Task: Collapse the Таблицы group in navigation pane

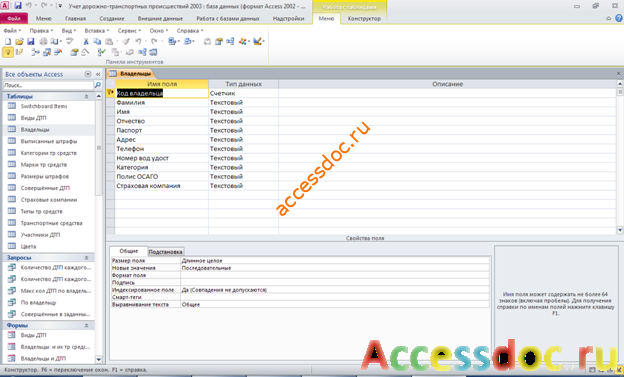Action: pos(86,96)
